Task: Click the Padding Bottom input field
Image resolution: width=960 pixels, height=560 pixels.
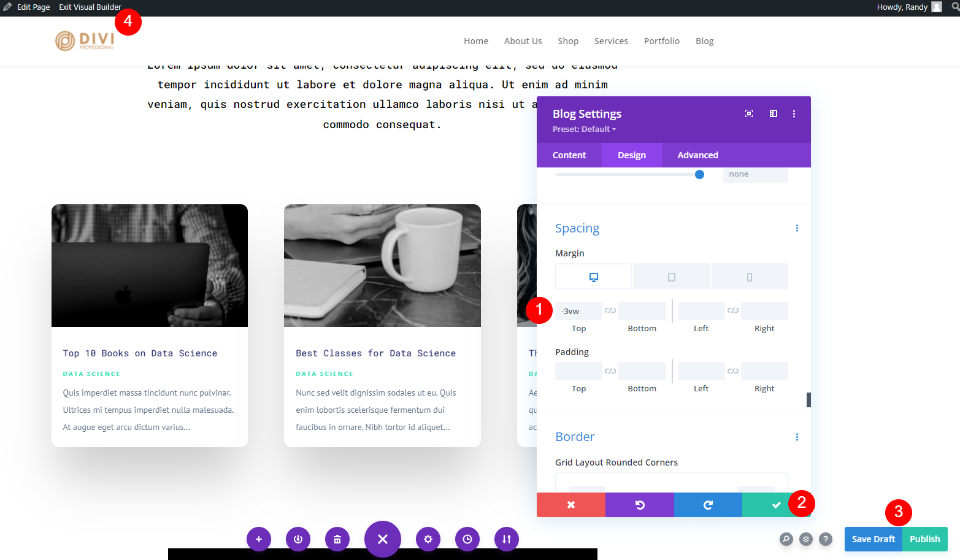Action: click(x=642, y=371)
